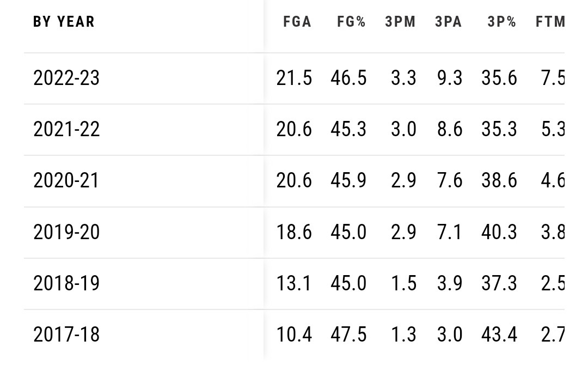Sort by the FGA column header

click(x=297, y=22)
